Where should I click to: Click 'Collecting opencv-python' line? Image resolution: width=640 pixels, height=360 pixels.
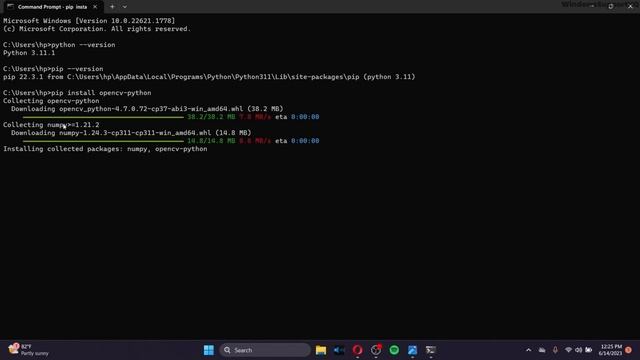tap(51, 101)
